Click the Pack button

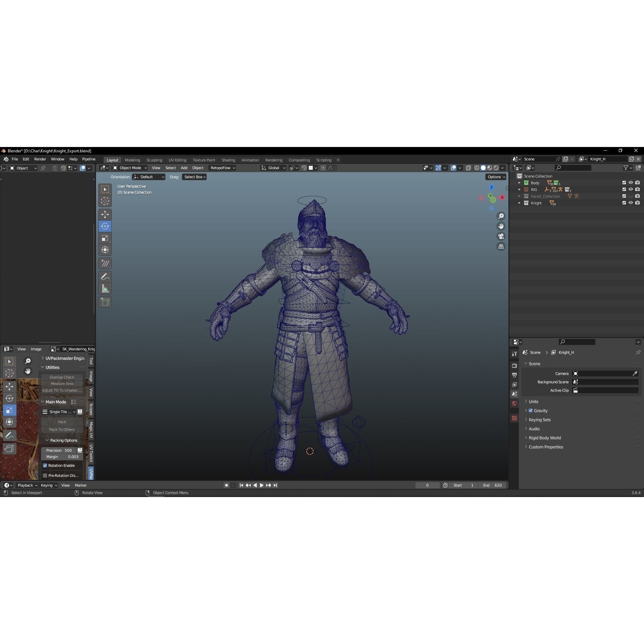coord(62,422)
